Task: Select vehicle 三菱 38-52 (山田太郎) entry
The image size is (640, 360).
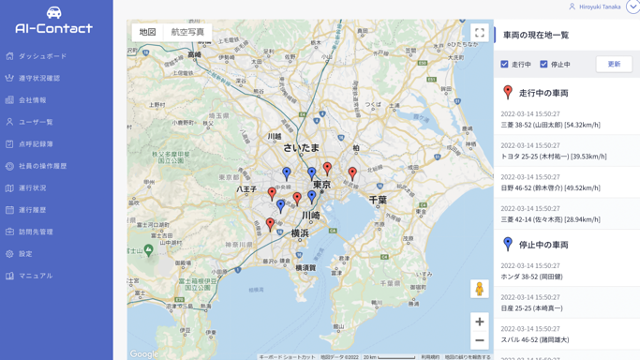Action: [567, 119]
